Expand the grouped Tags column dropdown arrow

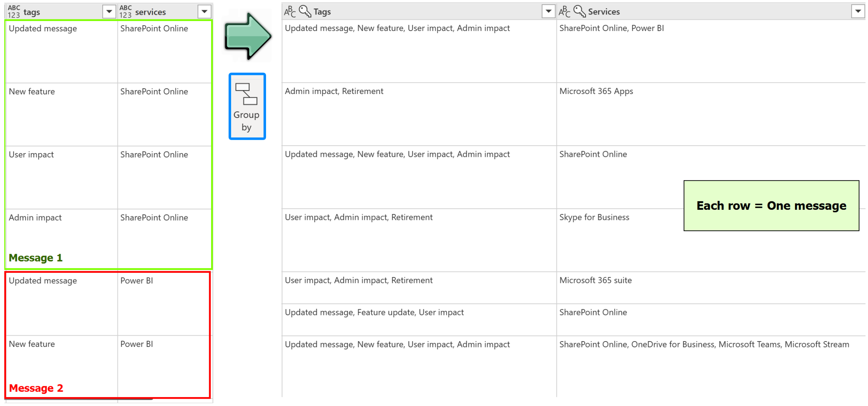coord(548,12)
